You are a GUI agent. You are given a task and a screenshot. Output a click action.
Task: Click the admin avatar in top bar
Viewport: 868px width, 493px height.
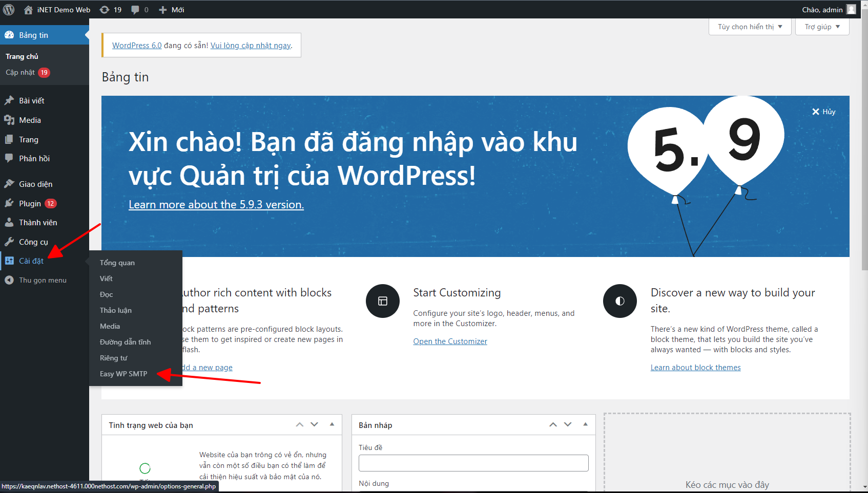852,10
